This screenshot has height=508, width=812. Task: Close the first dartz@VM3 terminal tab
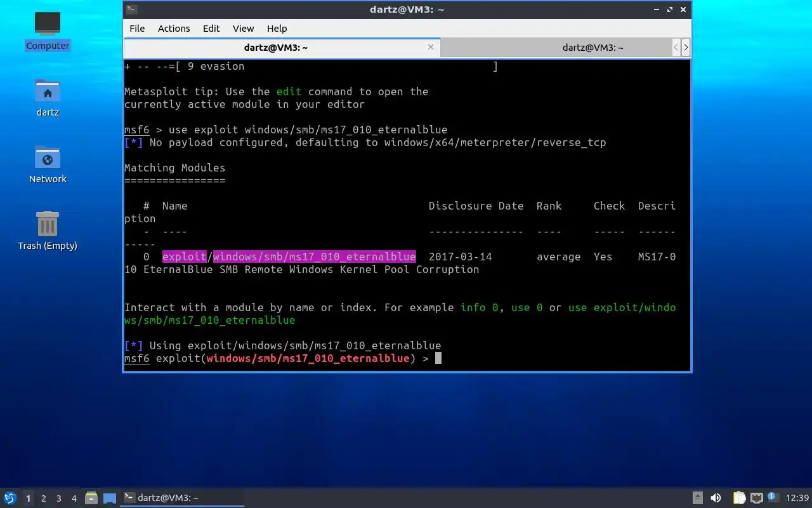(x=431, y=47)
